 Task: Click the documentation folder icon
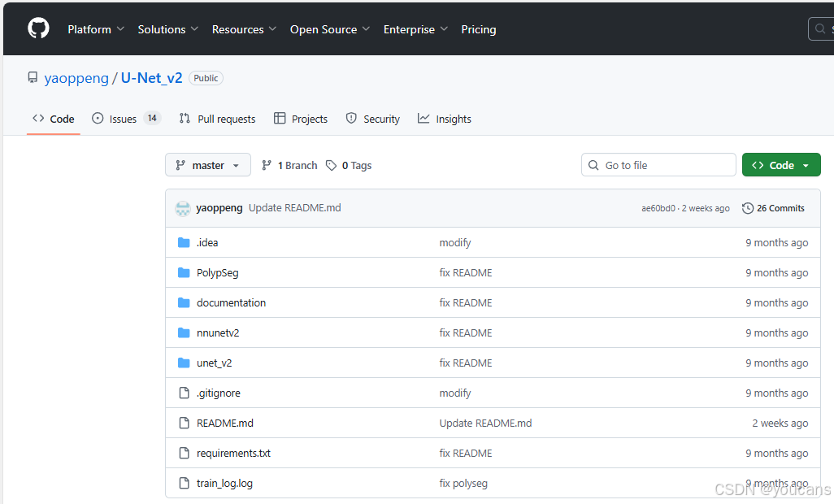(184, 303)
